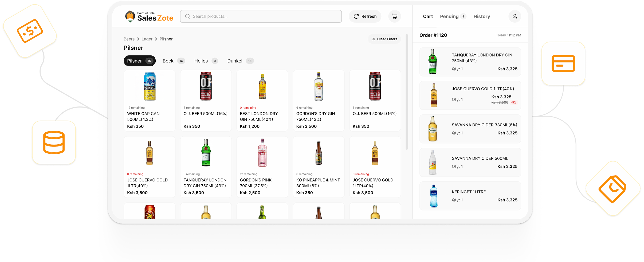644x262 pixels.
Task: Click the SalesZote logo
Action: [149, 16]
